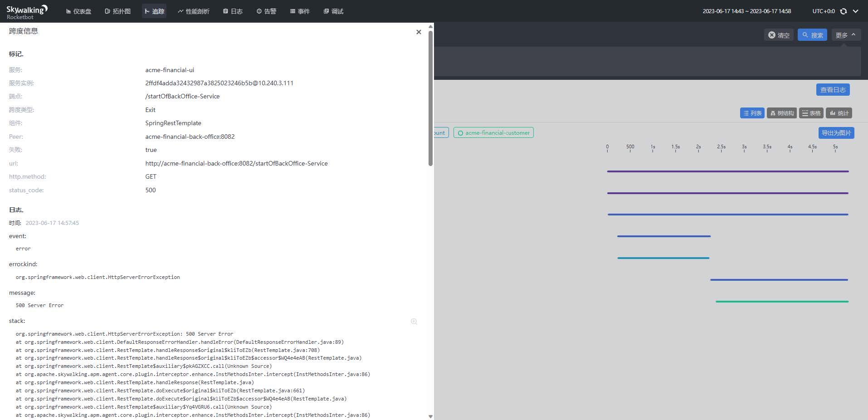Collapse the 更多 filter options
This screenshot has width=868, height=420.
click(x=846, y=35)
